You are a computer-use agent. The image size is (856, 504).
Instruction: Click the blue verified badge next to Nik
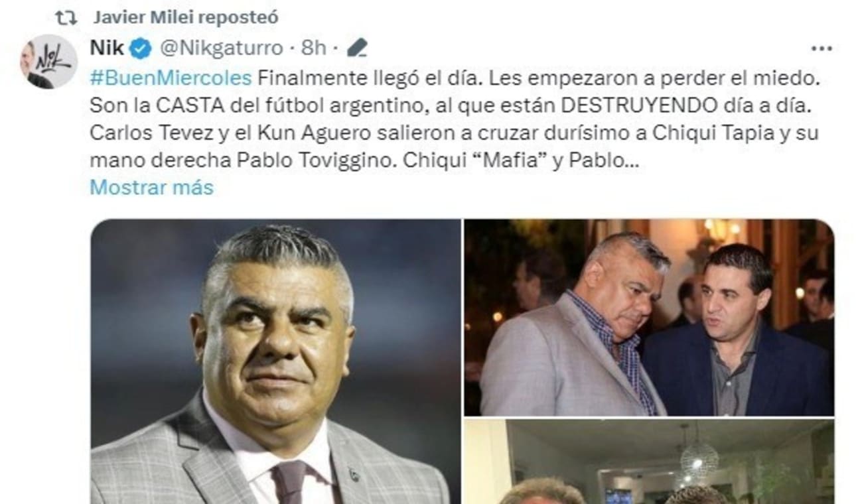pyautogui.click(x=140, y=48)
